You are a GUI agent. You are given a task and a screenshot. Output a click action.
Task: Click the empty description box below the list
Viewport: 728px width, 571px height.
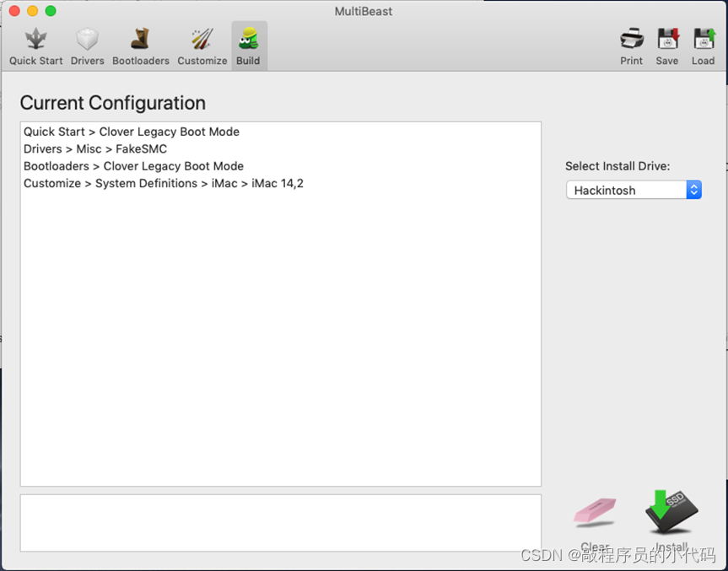[x=280, y=523]
